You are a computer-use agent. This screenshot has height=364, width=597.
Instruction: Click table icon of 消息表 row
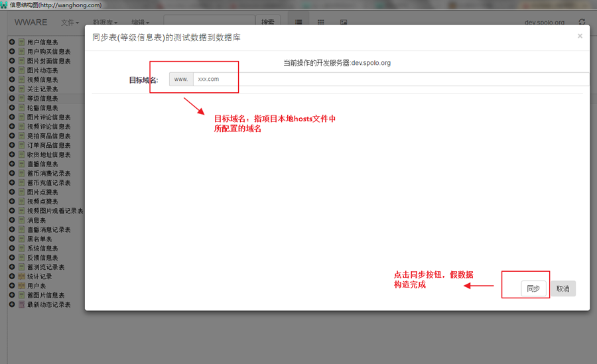(x=22, y=220)
